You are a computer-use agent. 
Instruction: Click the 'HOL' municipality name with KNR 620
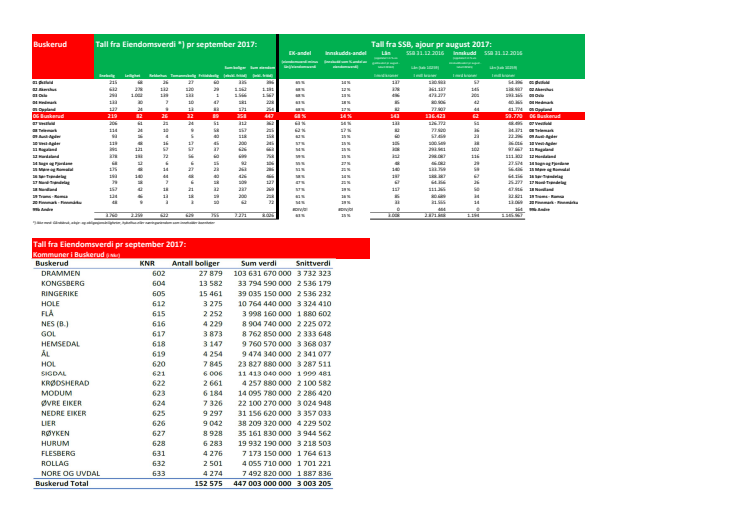coord(49,364)
